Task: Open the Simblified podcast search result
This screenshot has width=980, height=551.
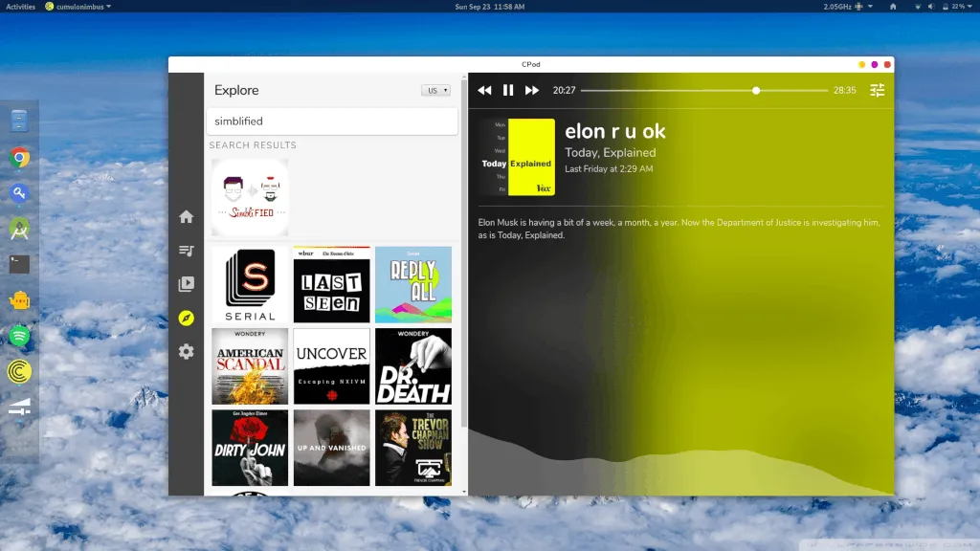Action: coord(250,197)
